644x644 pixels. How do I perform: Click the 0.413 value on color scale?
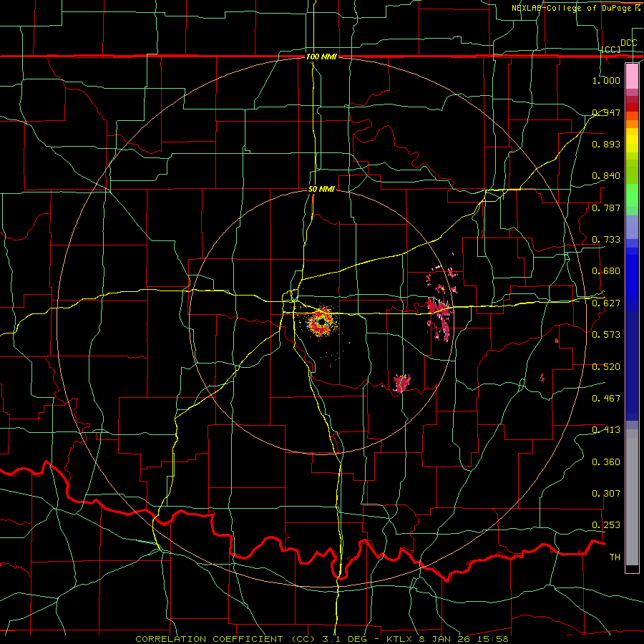606,430
